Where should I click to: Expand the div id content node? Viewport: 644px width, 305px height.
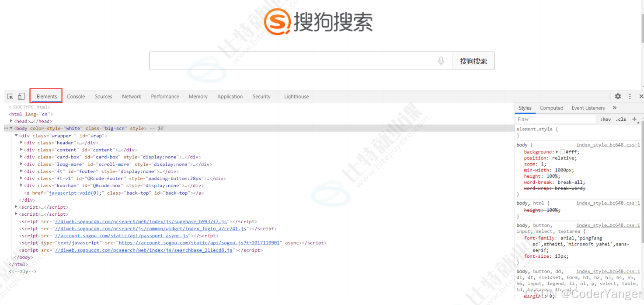[21, 150]
